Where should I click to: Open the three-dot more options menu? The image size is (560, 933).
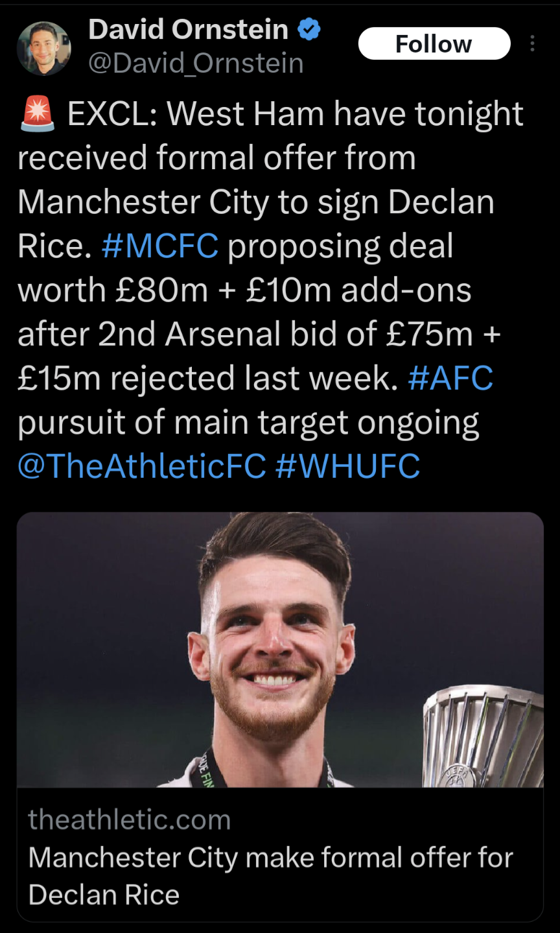point(532,43)
